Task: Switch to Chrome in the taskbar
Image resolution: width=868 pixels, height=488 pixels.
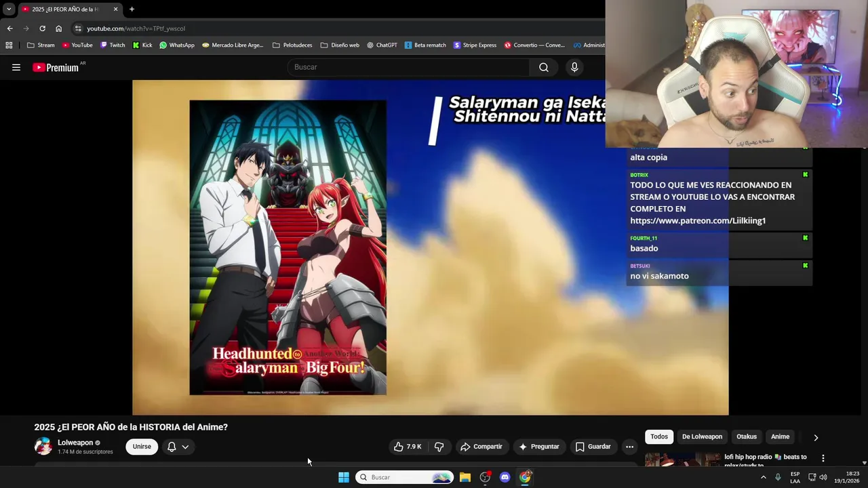Action: (x=525, y=477)
